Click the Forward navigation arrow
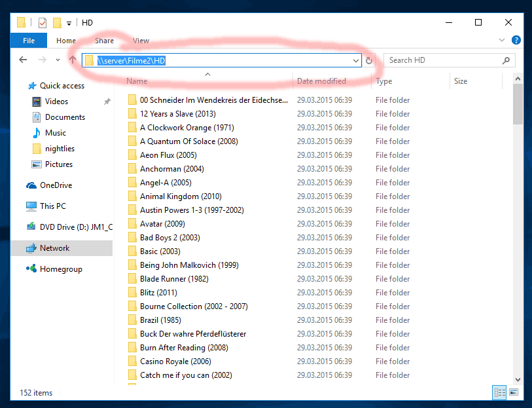This screenshot has height=408, width=532. pyautogui.click(x=42, y=60)
